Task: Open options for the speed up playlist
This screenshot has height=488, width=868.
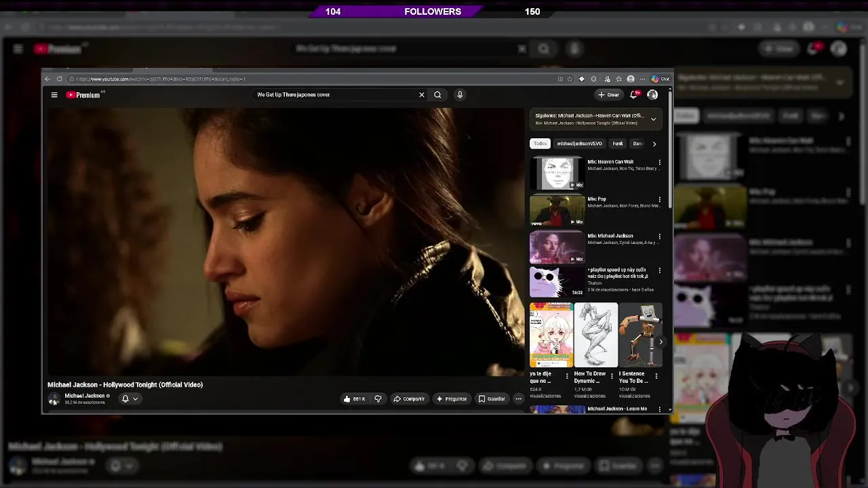Action: pos(659,270)
